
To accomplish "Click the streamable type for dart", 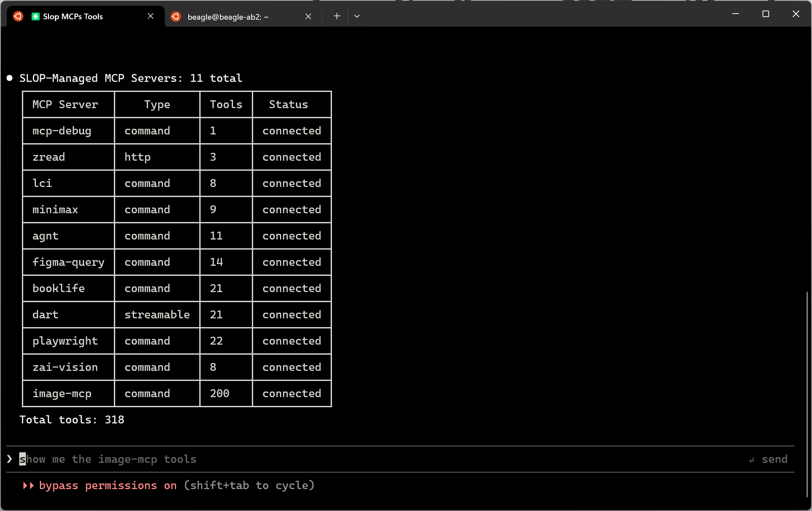I will click(157, 315).
